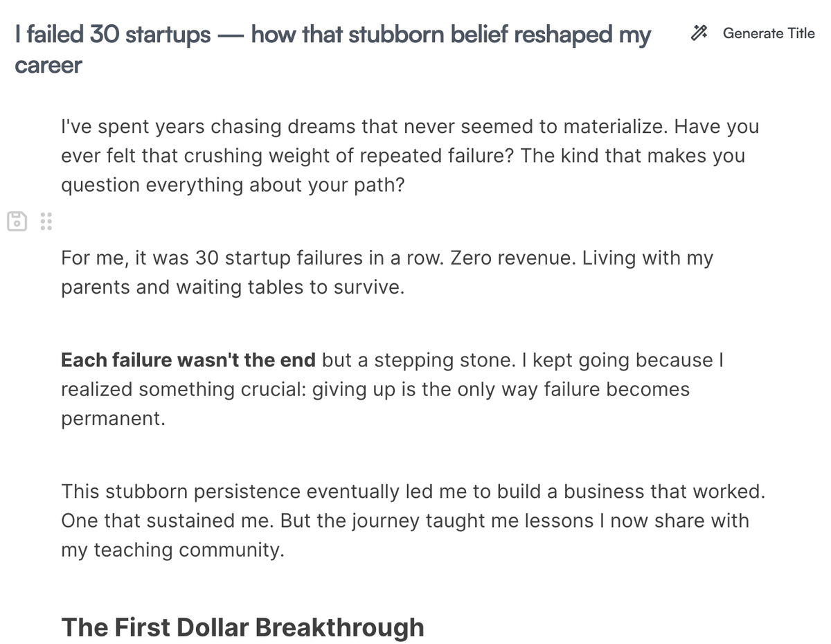The width and height of the screenshot is (831, 644).
Task: Open the block handle next to the paragraph
Action: coord(46,221)
